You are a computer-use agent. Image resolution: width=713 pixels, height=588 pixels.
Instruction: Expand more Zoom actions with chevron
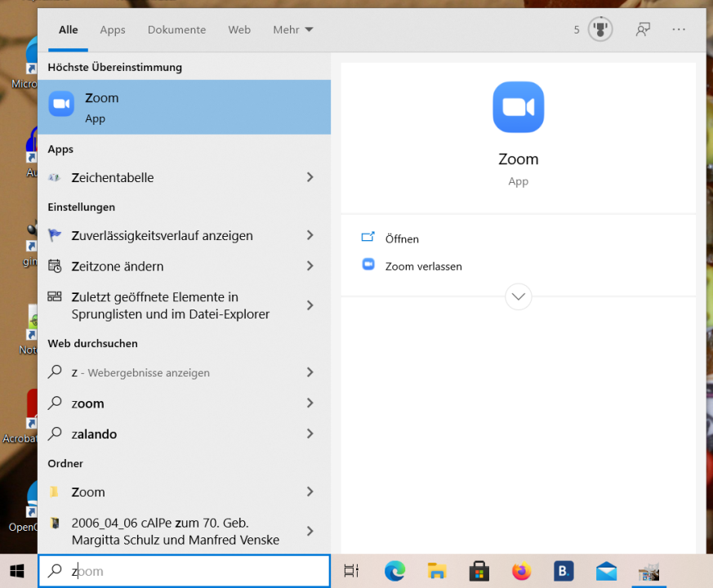coord(519,296)
